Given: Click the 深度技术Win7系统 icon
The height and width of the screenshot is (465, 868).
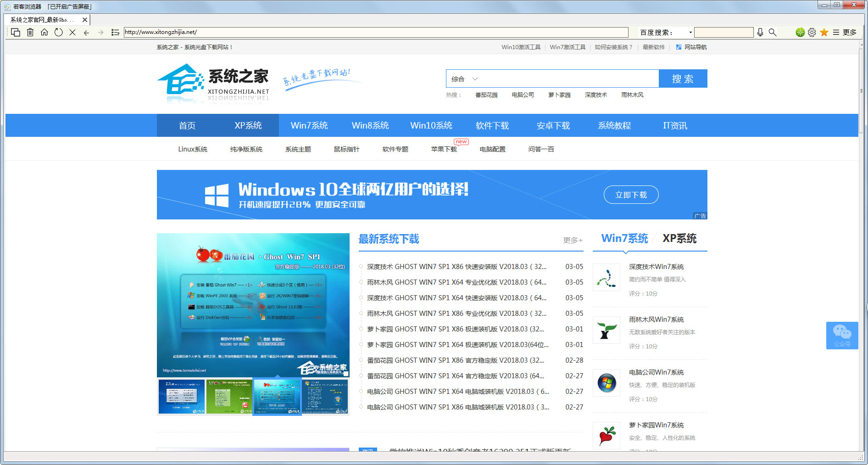Looking at the screenshot, I should coord(606,277).
